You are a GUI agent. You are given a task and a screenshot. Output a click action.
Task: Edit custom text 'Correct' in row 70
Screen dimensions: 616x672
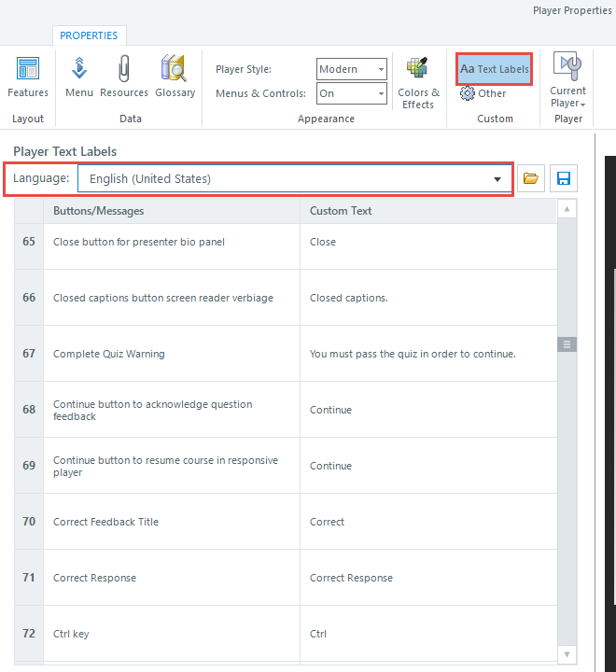[x=428, y=522]
